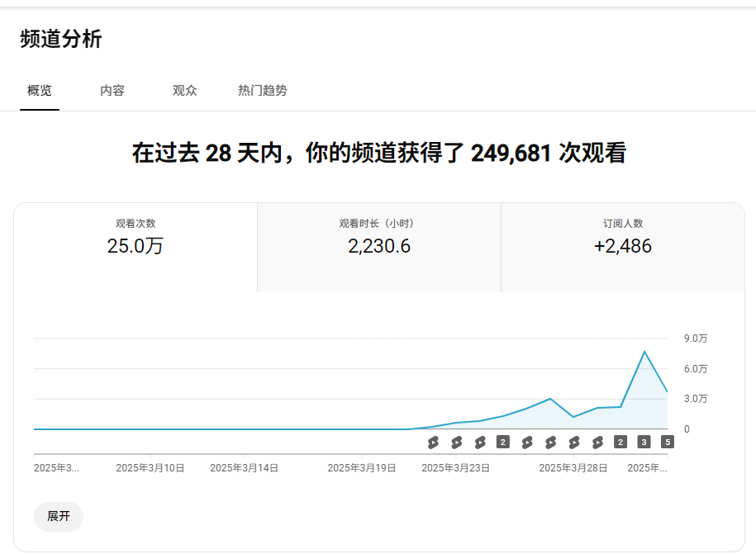Click Shorts marker just right of first 2 badge

pyautogui.click(x=527, y=443)
